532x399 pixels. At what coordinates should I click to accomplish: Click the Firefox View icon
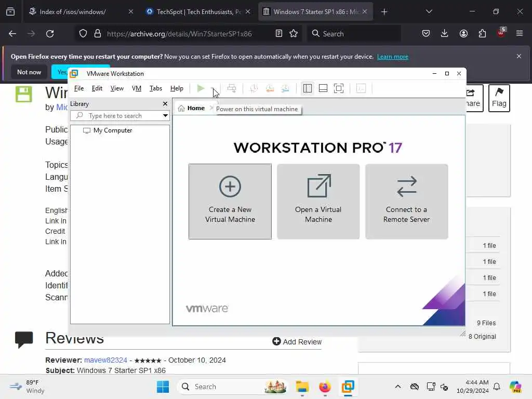(10, 12)
